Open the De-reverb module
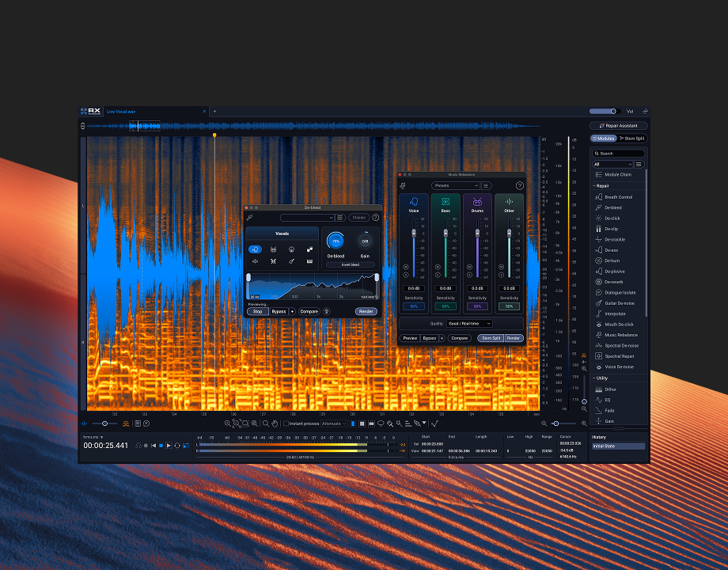The image size is (728, 570). 609,282
